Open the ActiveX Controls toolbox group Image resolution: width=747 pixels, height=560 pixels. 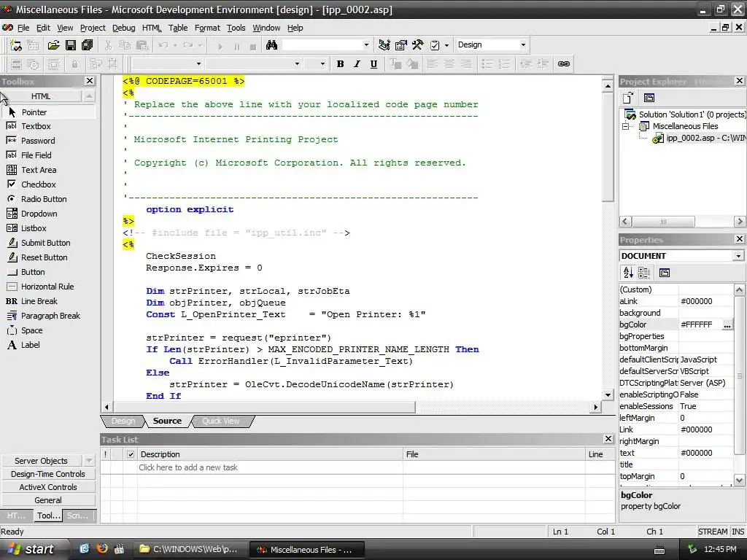pyautogui.click(x=47, y=487)
